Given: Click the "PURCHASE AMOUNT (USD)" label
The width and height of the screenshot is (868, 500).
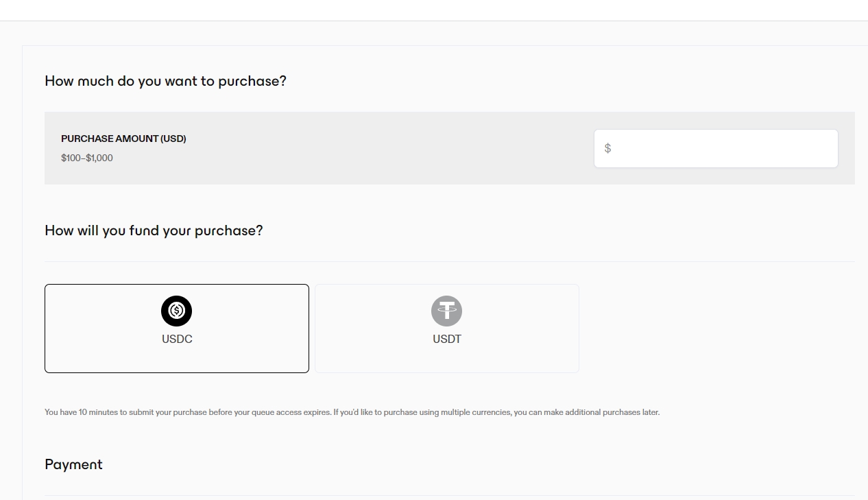Looking at the screenshot, I should (x=123, y=139).
